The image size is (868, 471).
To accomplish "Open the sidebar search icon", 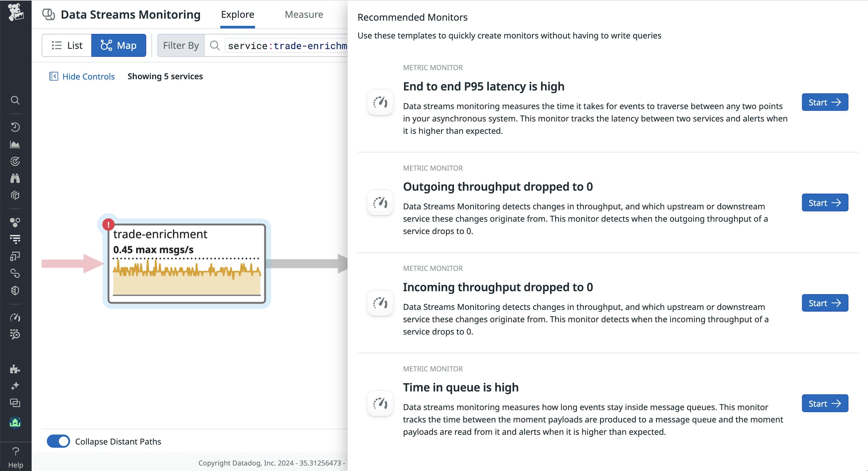I will click(15, 100).
